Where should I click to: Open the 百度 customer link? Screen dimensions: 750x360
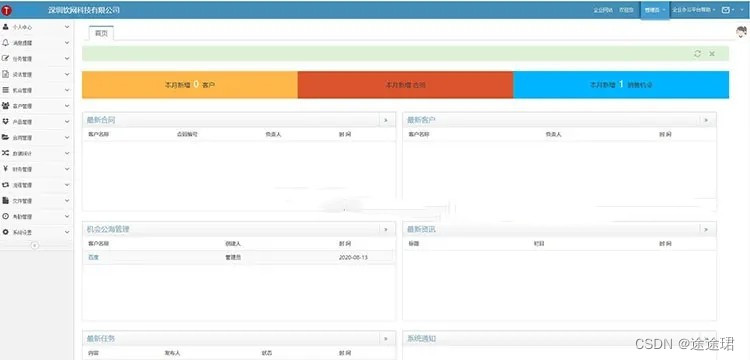coord(93,257)
